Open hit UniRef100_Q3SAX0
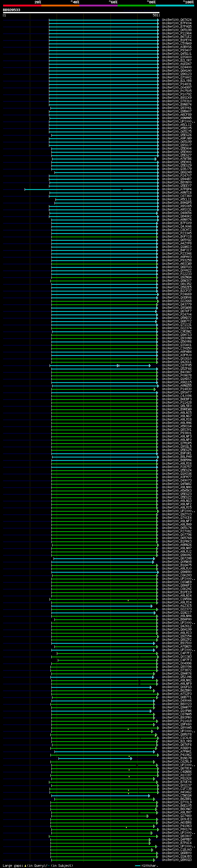Screen dimensions: 197x868 (x=176, y=57)
